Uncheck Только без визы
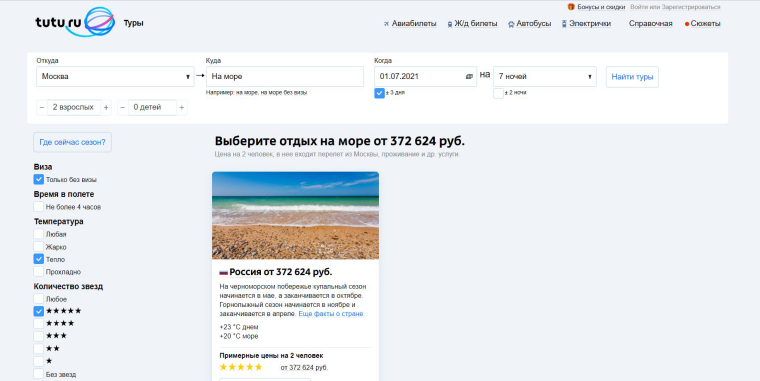Viewport: 760px width, 381px height. (39, 179)
